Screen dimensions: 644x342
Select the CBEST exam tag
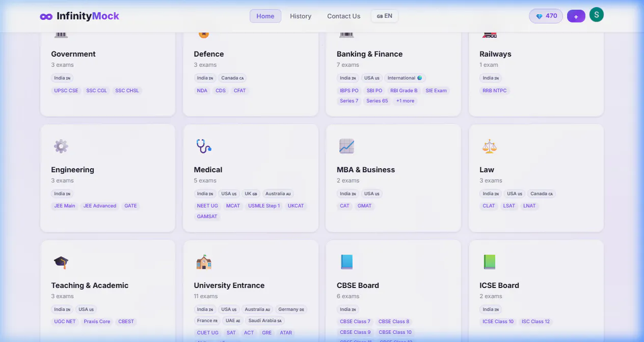pos(126,322)
